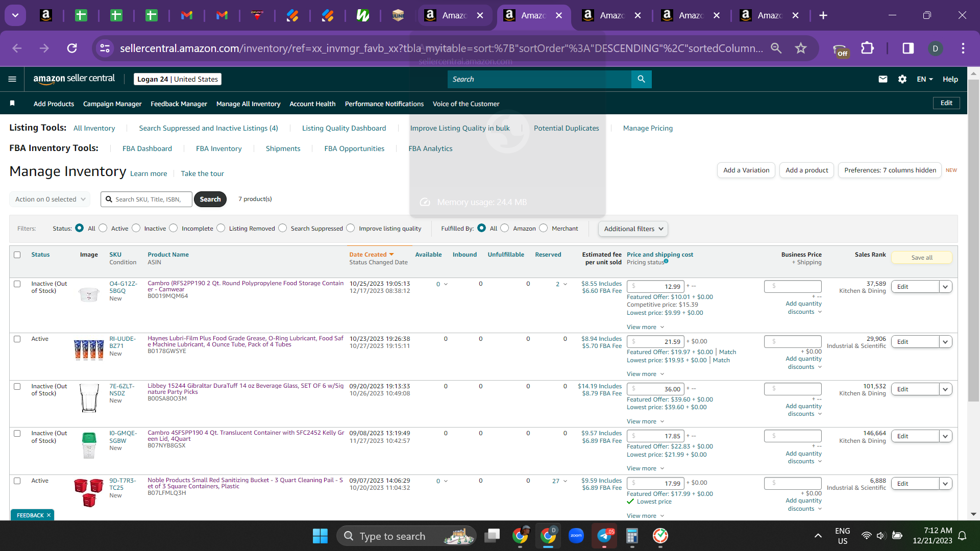Open the Task View taskbar icon
This screenshot has height=551, width=980.
(492, 536)
